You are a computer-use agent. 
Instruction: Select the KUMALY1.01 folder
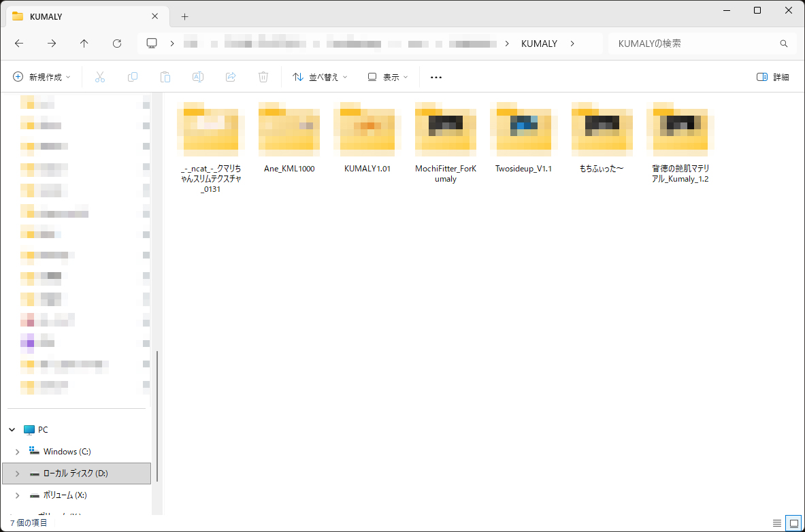tap(367, 137)
